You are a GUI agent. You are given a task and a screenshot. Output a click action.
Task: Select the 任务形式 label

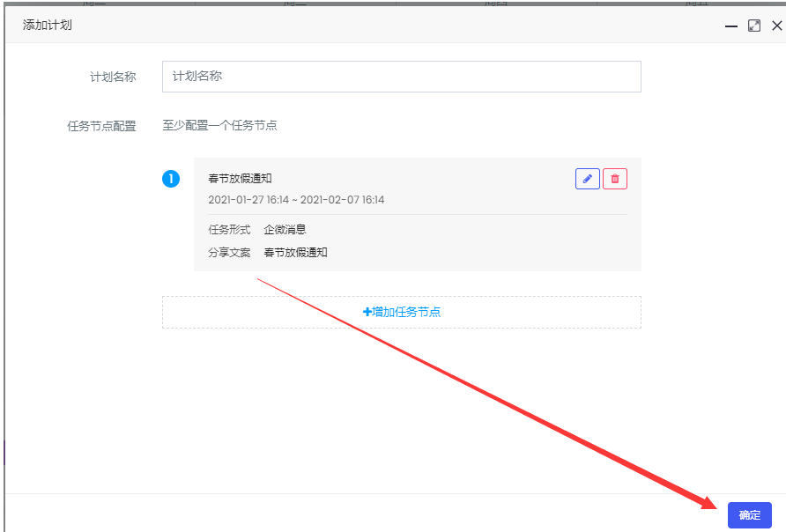point(229,229)
